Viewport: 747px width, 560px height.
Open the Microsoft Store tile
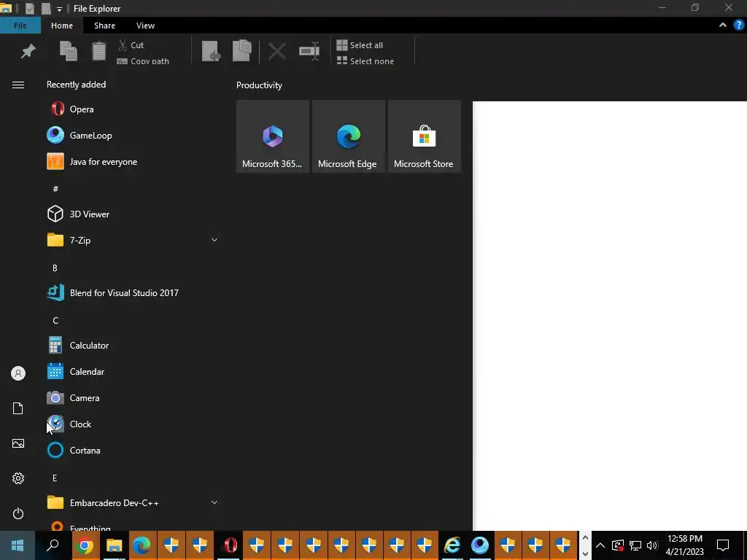pyautogui.click(x=424, y=136)
